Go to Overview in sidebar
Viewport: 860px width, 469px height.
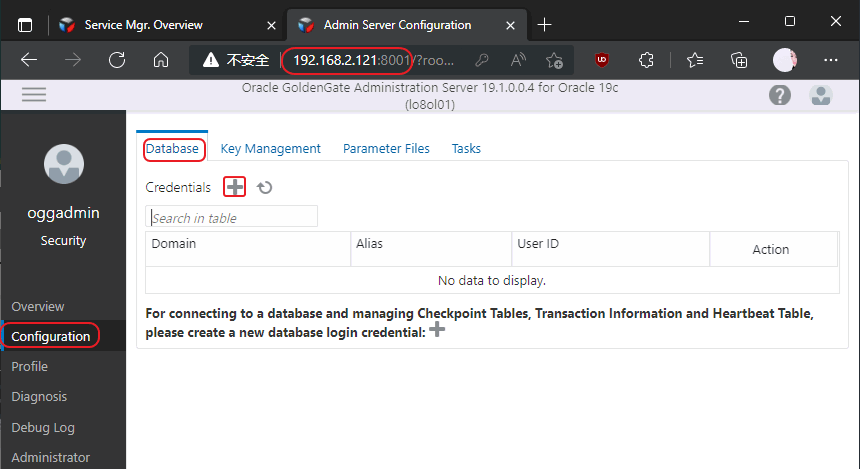[x=38, y=306]
